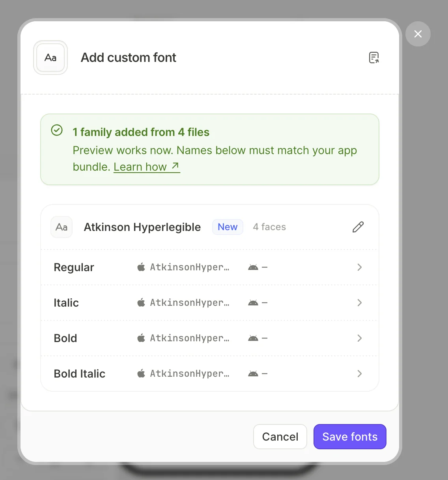The width and height of the screenshot is (448, 480).
Task: Expand the Bold Italic face row chevron
Action: [359, 374]
